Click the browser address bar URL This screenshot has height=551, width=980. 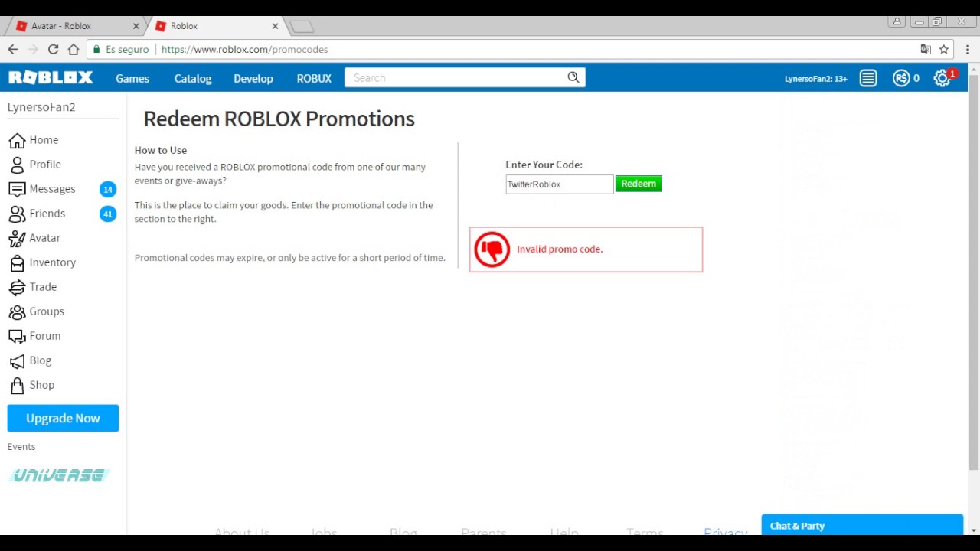(x=244, y=49)
